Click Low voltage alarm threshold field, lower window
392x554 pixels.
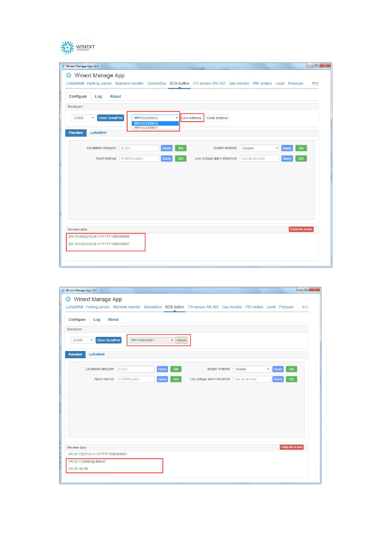click(x=251, y=379)
